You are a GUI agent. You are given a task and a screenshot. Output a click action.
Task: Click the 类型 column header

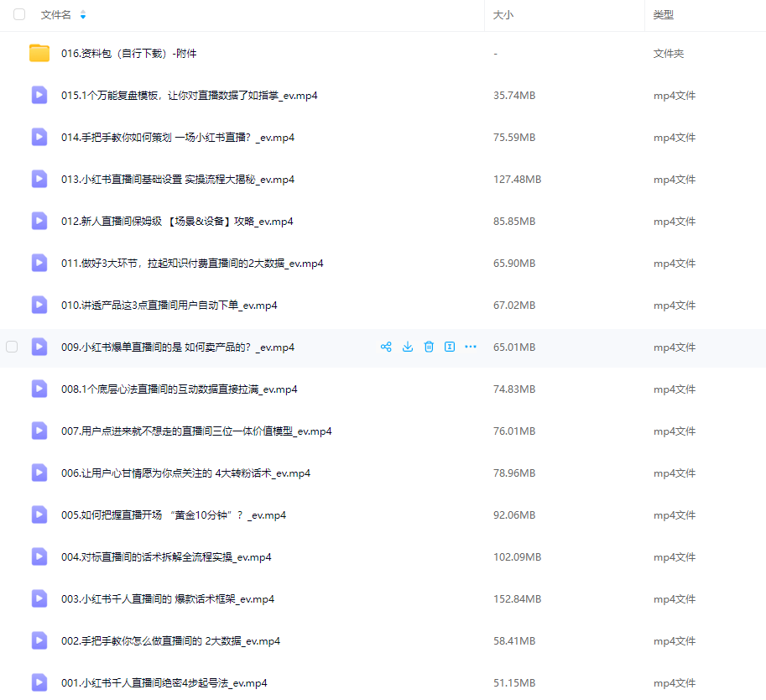point(664,15)
